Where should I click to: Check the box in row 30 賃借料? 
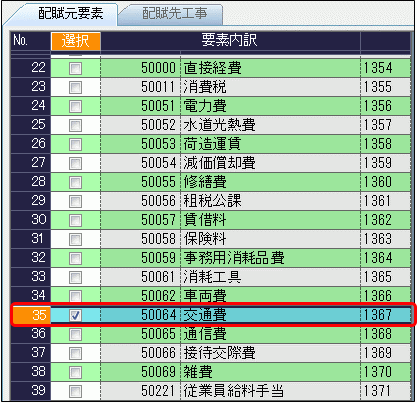click(76, 220)
